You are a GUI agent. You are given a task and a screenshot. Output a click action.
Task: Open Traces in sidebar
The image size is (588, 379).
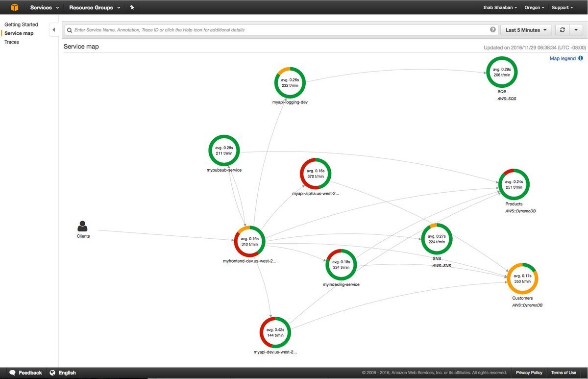pos(12,42)
